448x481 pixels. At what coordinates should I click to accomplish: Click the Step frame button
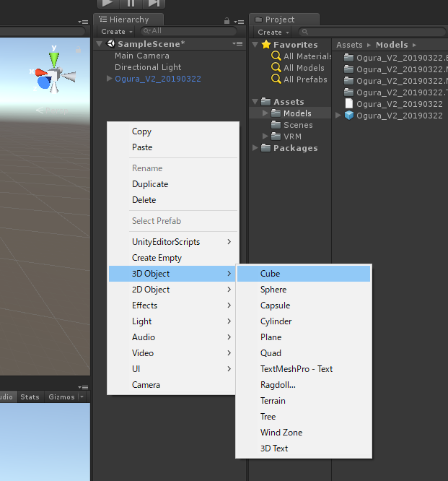pos(154,4)
